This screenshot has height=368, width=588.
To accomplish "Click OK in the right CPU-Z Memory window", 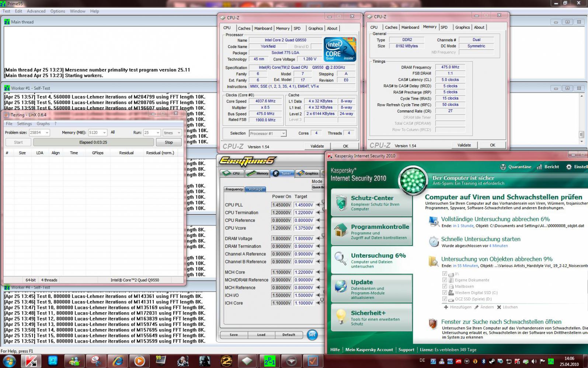I will pos(493,145).
